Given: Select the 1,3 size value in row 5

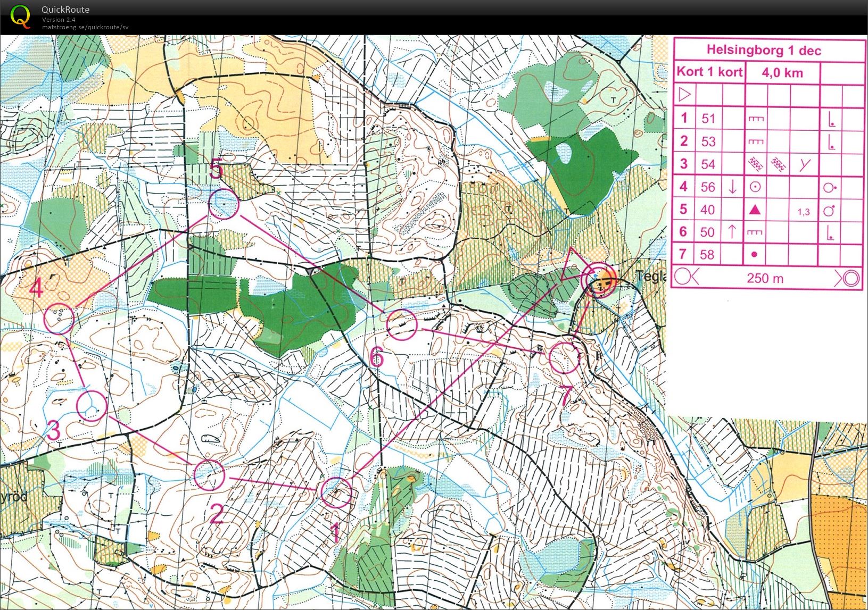Looking at the screenshot, I should coord(804,212).
